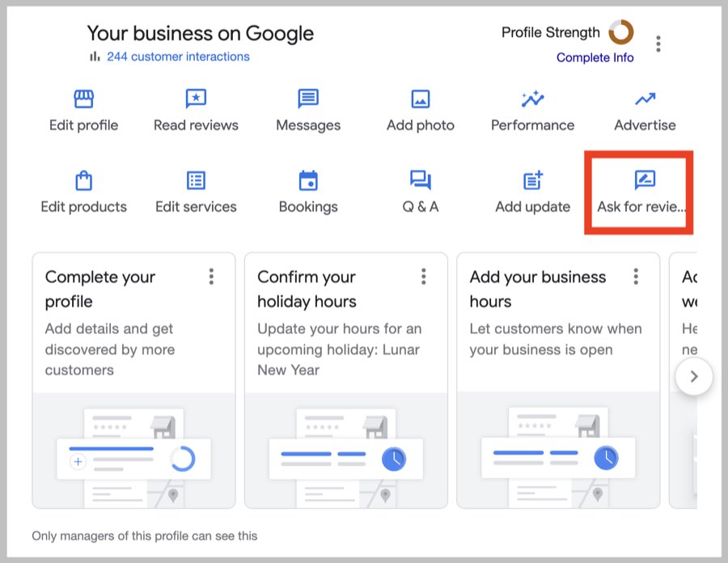Open the 244 customer interactions link
Image resolution: width=728 pixels, height=563 pixels.
point(178,57)
